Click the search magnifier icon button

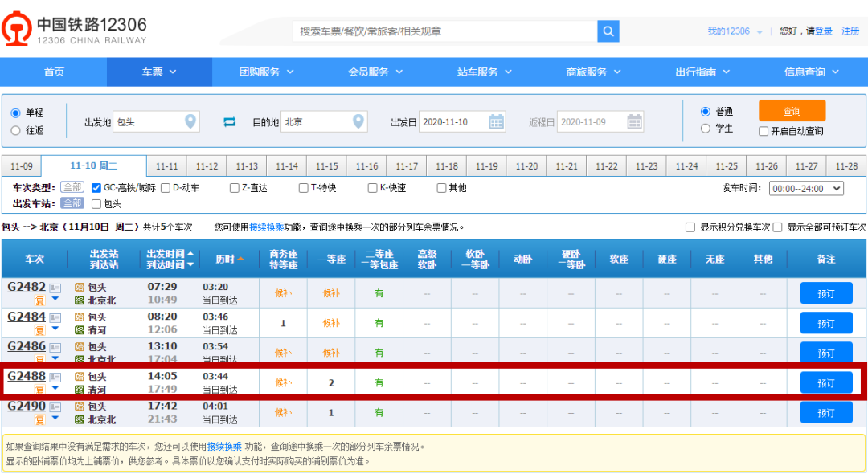(608, 31)
